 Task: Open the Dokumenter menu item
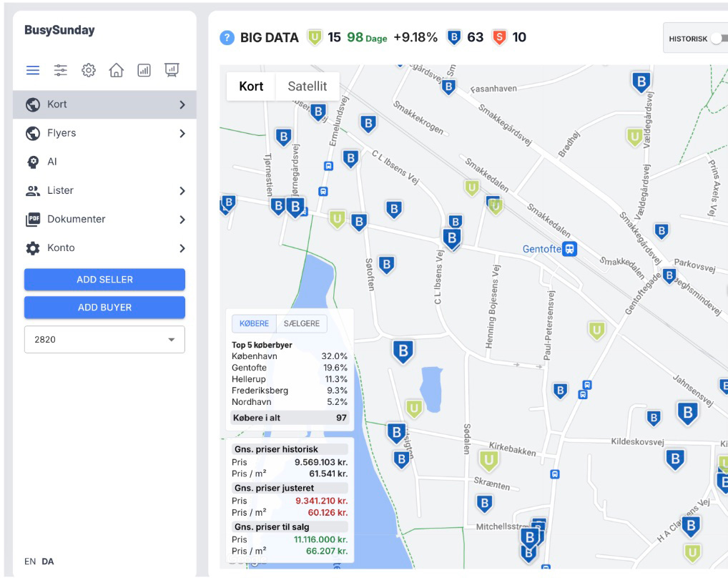(x=77, y=219)
